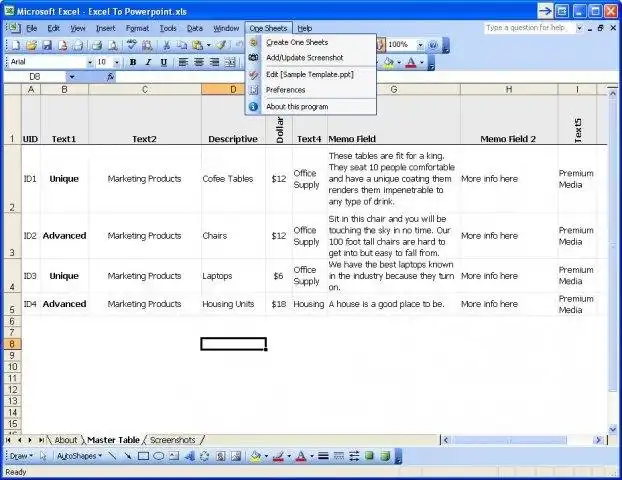Click the Center alignment icon
The width and height of the screenshot is (622, 480).
pos(199,62)
